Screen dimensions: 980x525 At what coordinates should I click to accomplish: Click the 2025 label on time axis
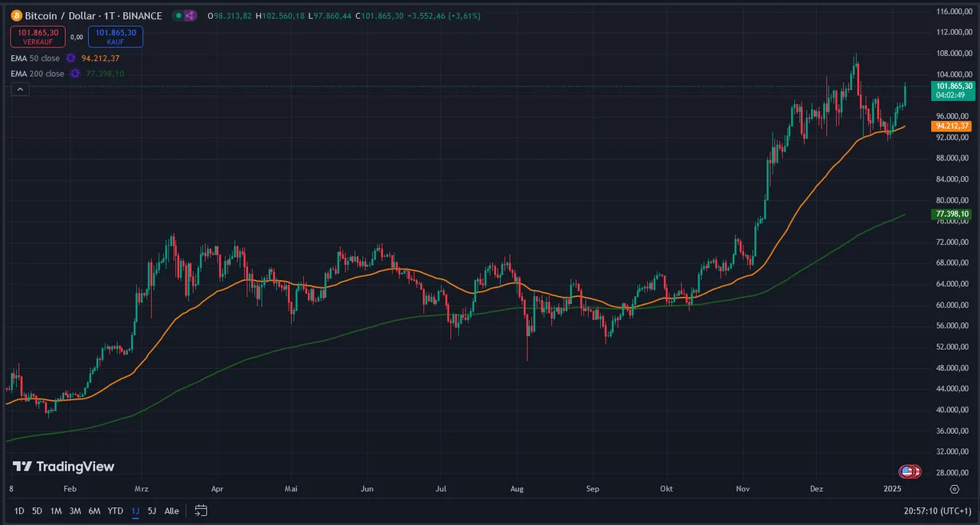coord(892,488)
